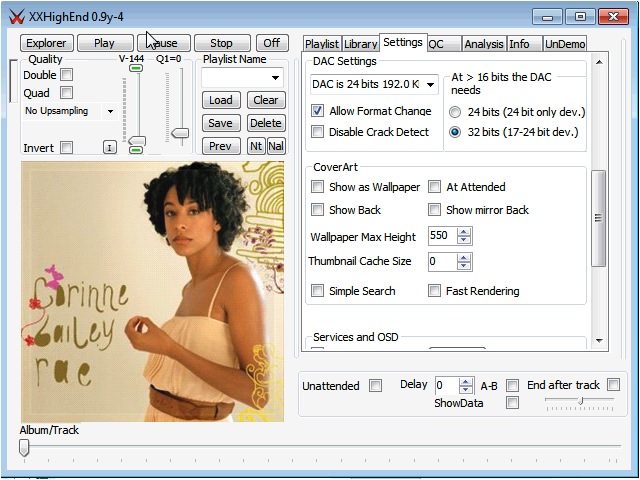Enable the Quad quality checkbox

[67, 93]
